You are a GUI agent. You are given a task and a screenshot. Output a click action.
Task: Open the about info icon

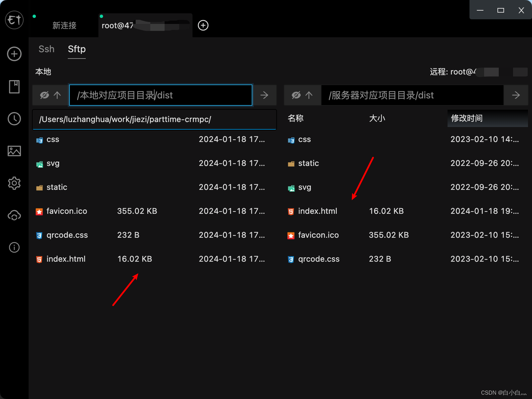point(14,247)
